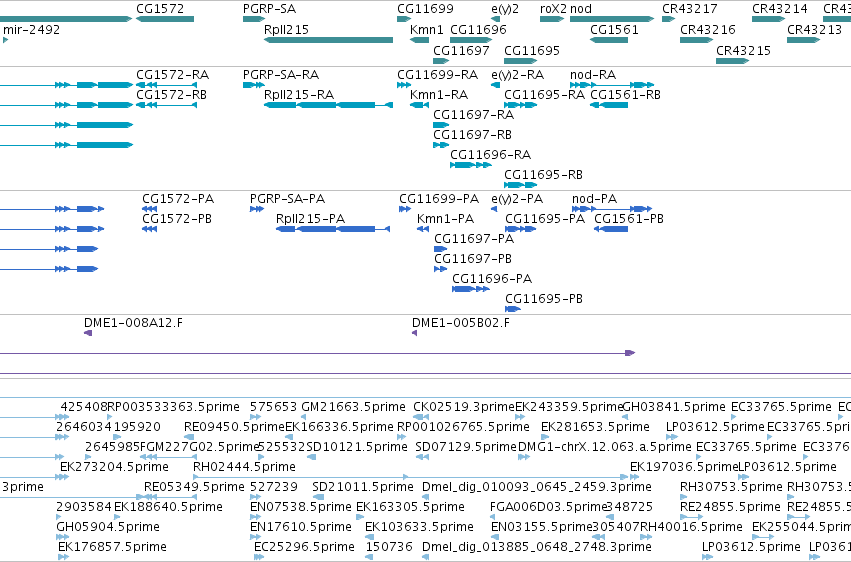Select the RpII215-PA protein feature
This screenshot has width=851, height=562.
[x=333, y=229]
